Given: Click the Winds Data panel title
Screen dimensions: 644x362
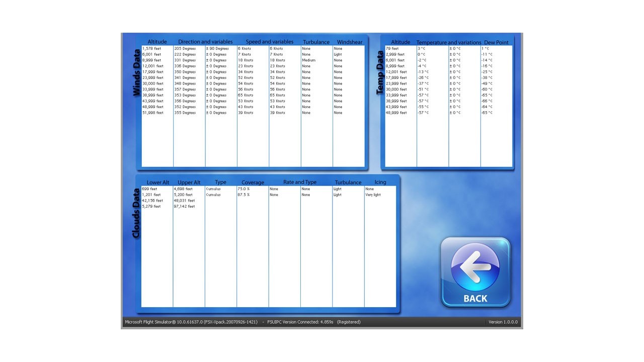Looking at the screenshot, I should coord(136,72).
